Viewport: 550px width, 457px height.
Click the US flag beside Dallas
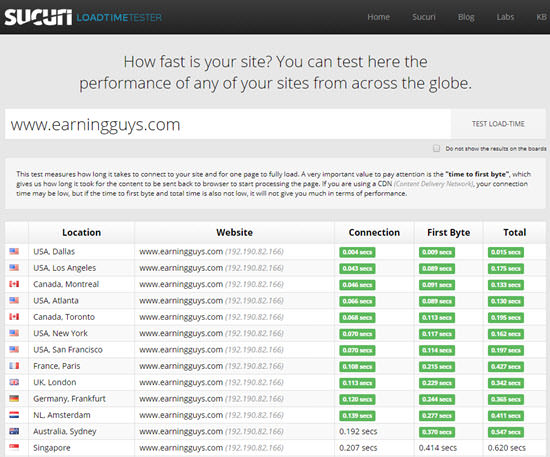pyautogui.click(x=14, y=251)
